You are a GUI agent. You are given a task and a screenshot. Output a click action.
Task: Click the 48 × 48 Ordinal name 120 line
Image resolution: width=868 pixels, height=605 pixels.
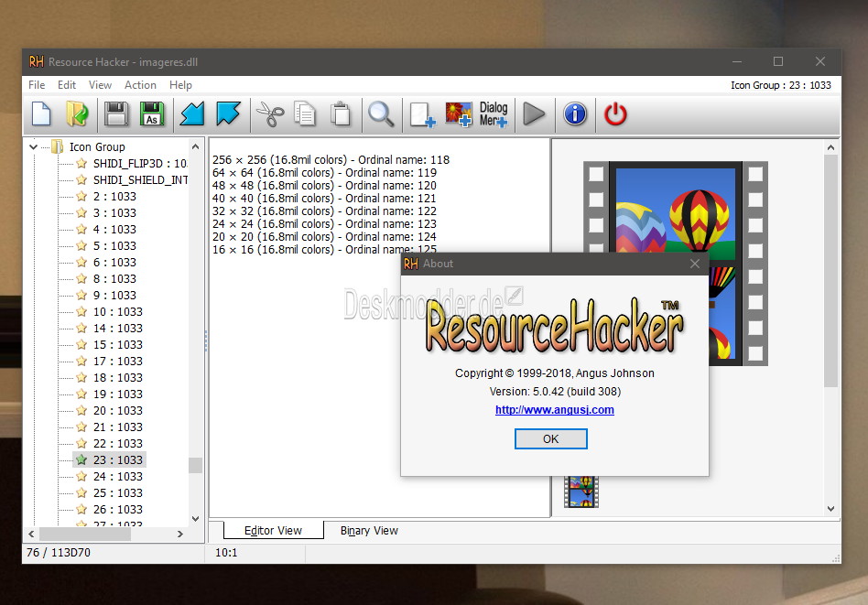coord(324,186)
